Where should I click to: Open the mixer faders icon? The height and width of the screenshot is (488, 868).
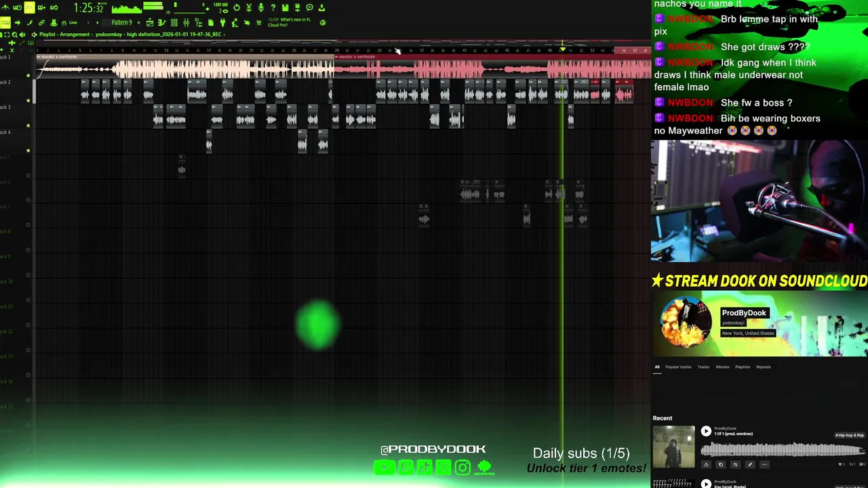click(186, 23)
